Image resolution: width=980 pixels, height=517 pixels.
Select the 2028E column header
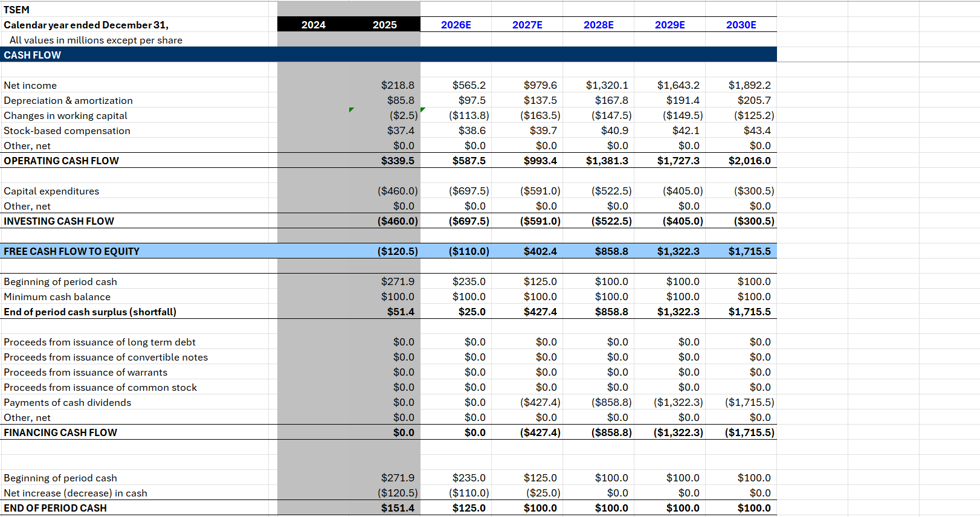coord(598,25)
